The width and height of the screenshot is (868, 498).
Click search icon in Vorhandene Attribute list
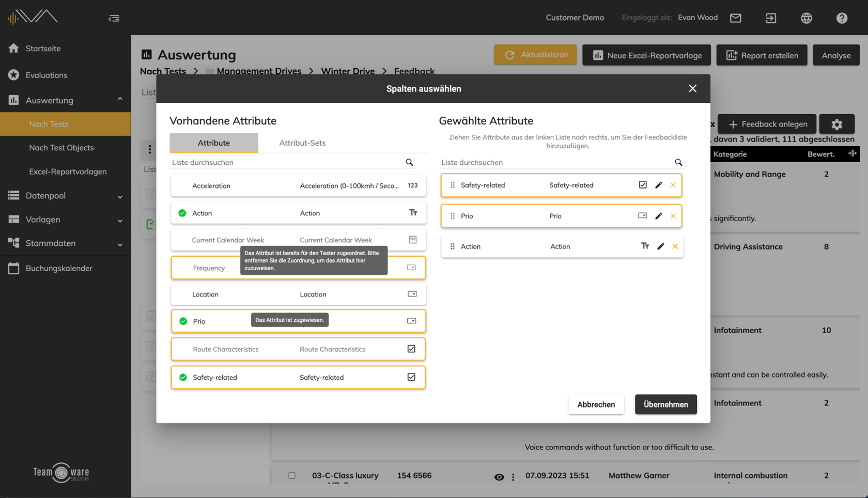pos(409,162)
